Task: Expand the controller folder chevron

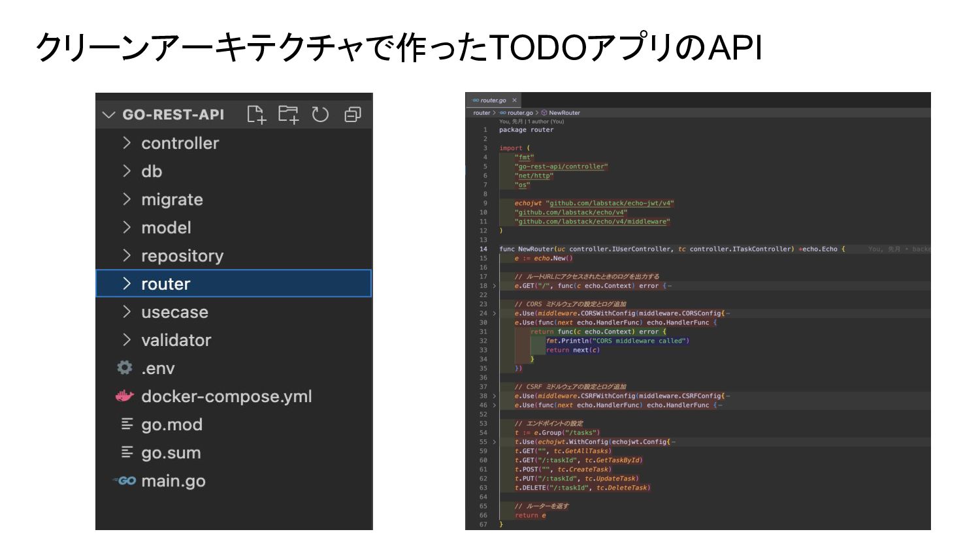Action: [127, 143]
